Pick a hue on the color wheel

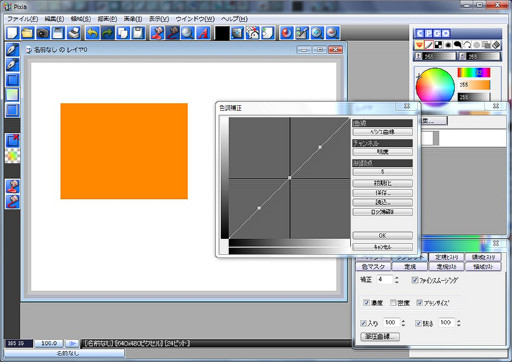point(435,87)
